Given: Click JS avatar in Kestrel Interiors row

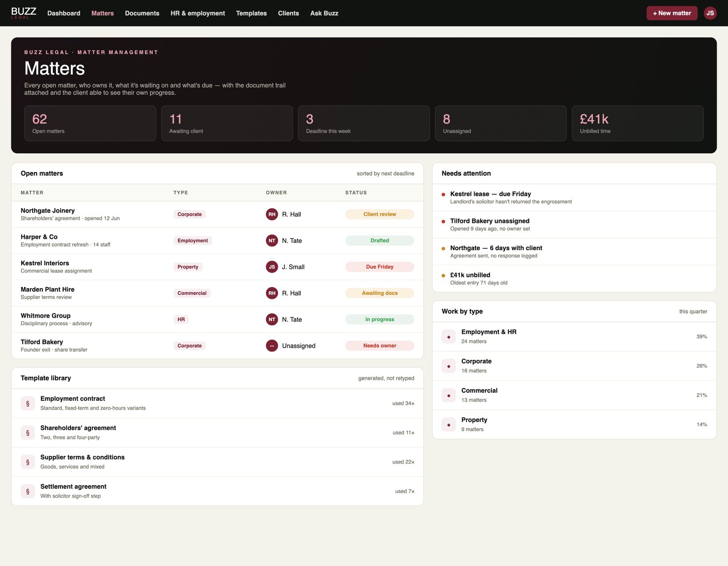Looking at the screenshot, I should (272, 267).
